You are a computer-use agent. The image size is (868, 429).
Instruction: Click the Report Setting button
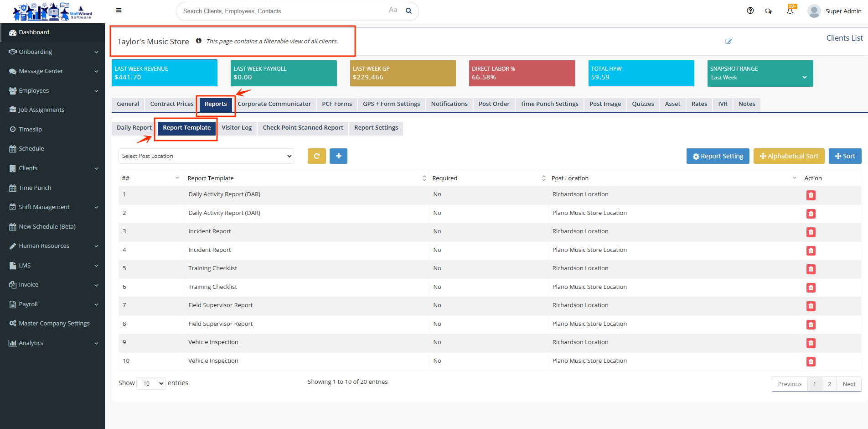coord(718,156)
